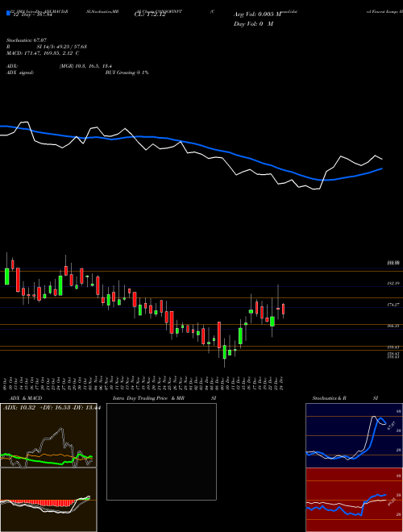Select the '12 Day = 167.84' SMA label

click(32, 15)
